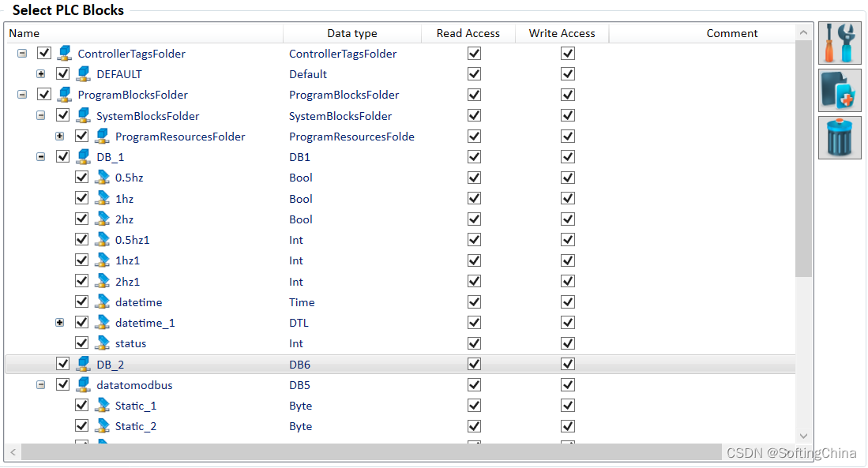Click the horizontal scrollbar thumb

[x=371, y=452]
